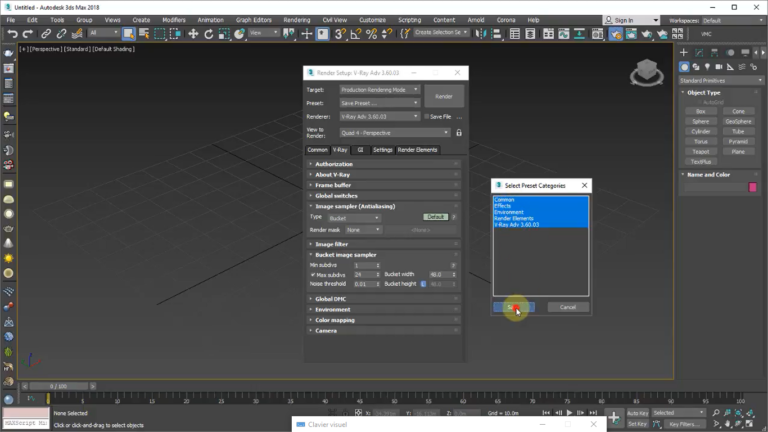Create a Teapot primitive button

[700, 152]
